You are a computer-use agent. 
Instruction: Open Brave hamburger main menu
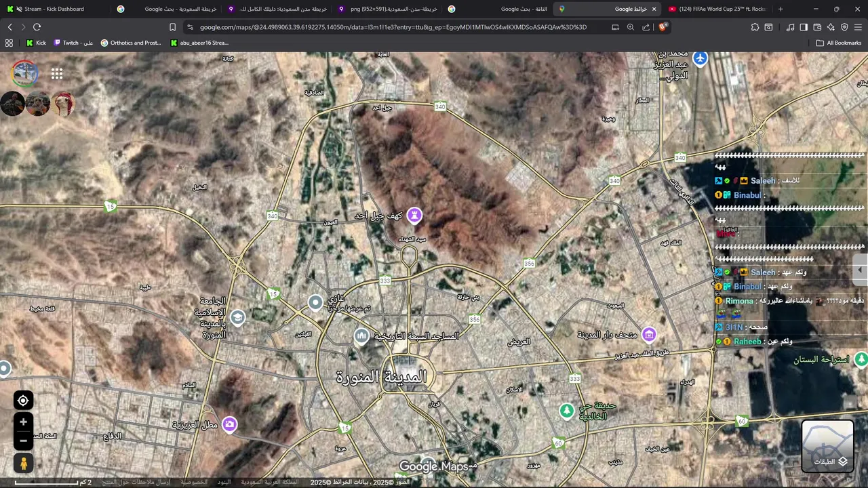point(858,27)
